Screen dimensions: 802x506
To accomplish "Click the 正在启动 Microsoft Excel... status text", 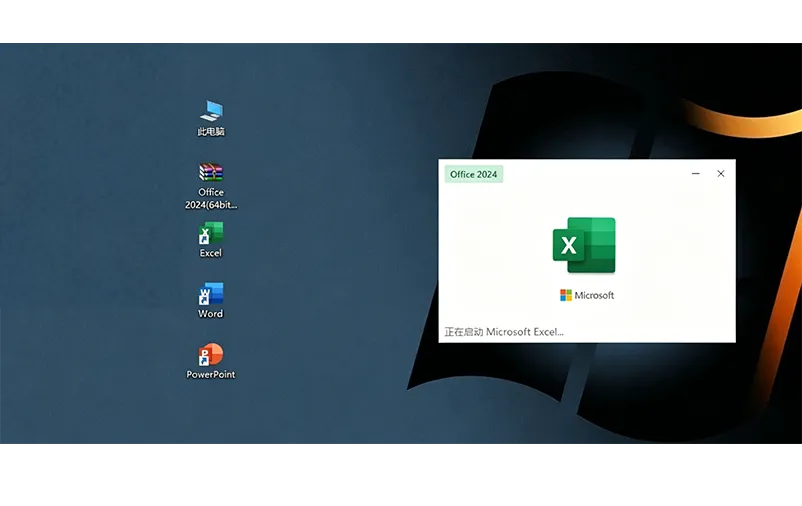I will 504,332.
